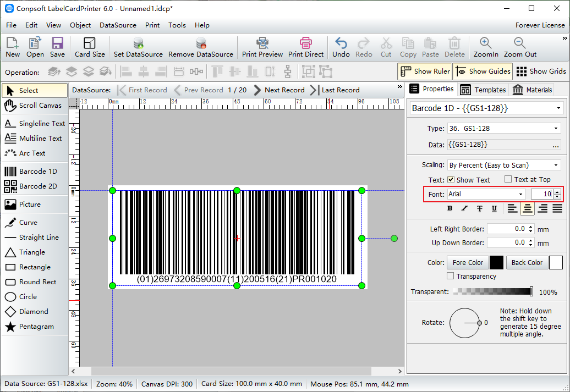570x392 pixels.
Task: Save the current label file
Action: click(x=57, y=47)
